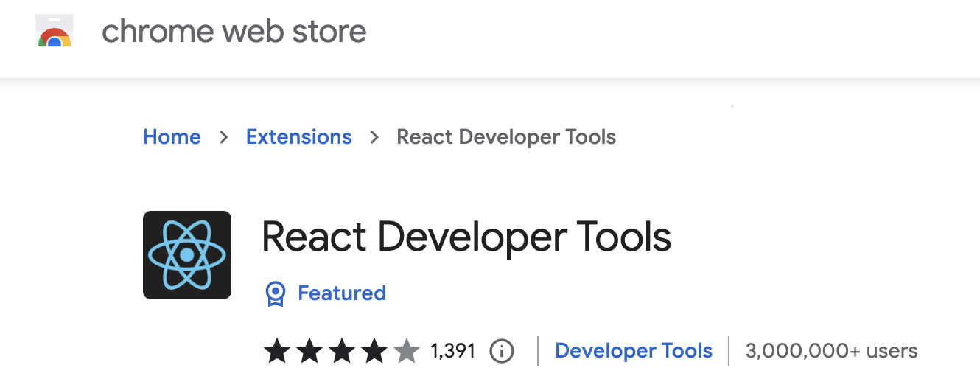Click the Chrome Web Store logo icon
Viewport: 980px width, 379px height.
pyautogui.click(x=54, y=31)
